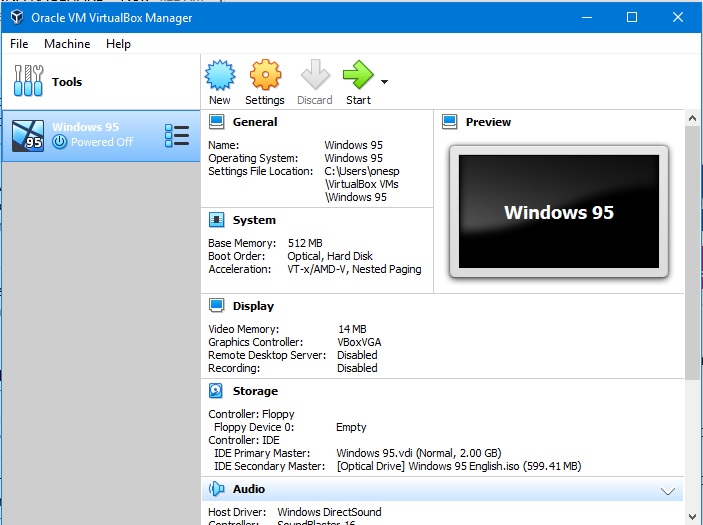Viewport: 703px width, 525px height.
Task: Click the Video Memory value 14 MB
Action: click(352, 329)
